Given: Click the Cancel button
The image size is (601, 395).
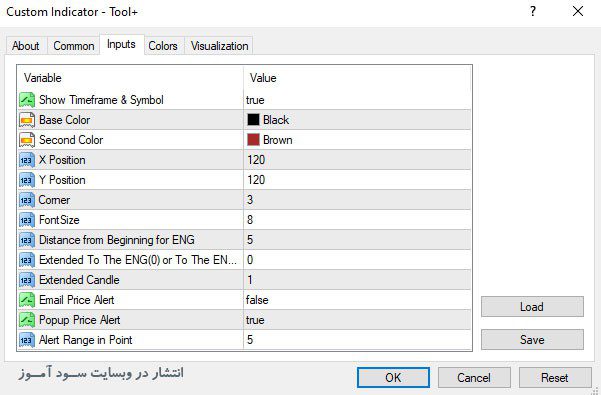Looking at the screenshot, I should pyautogui.click(x=474, y=378).
